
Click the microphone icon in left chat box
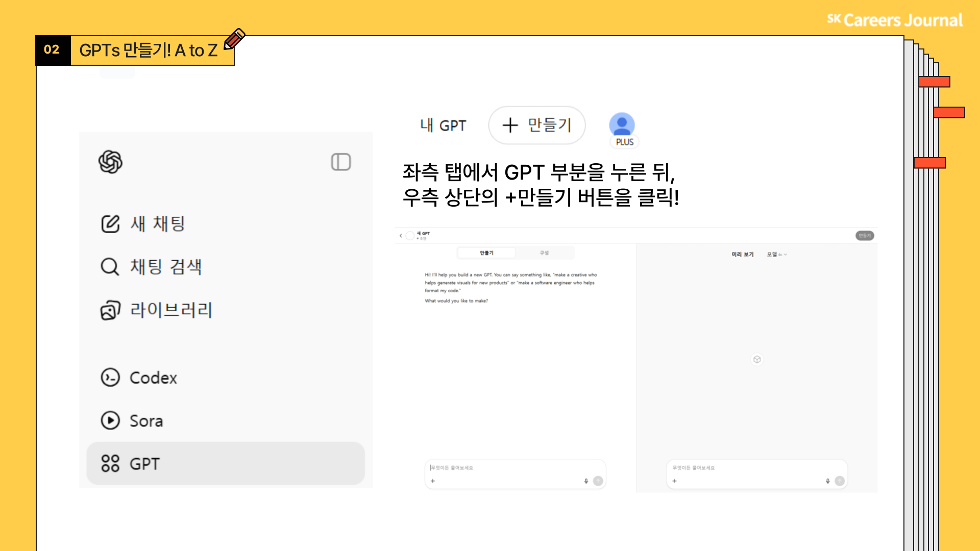tap(586, 481)
